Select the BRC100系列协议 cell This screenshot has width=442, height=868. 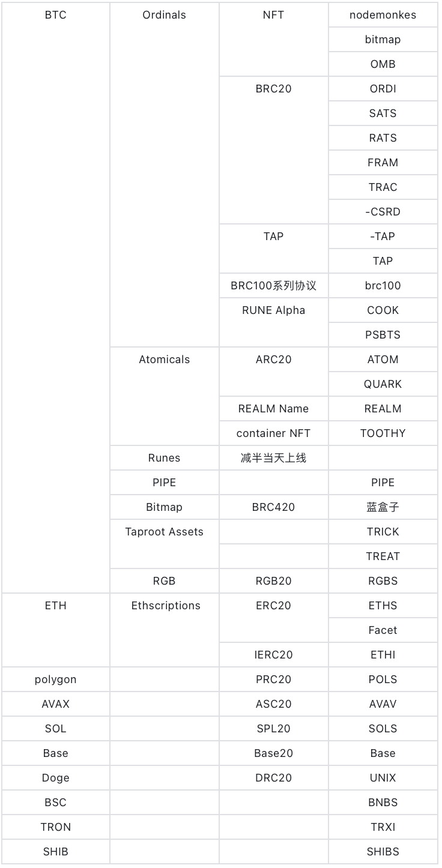coord(273,286)
